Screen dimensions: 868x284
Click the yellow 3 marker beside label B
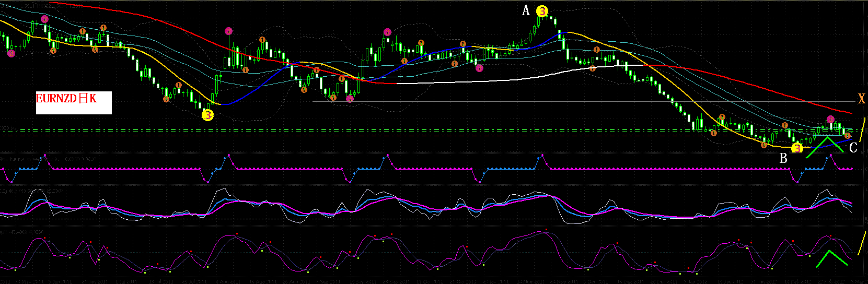coord(797,148)
